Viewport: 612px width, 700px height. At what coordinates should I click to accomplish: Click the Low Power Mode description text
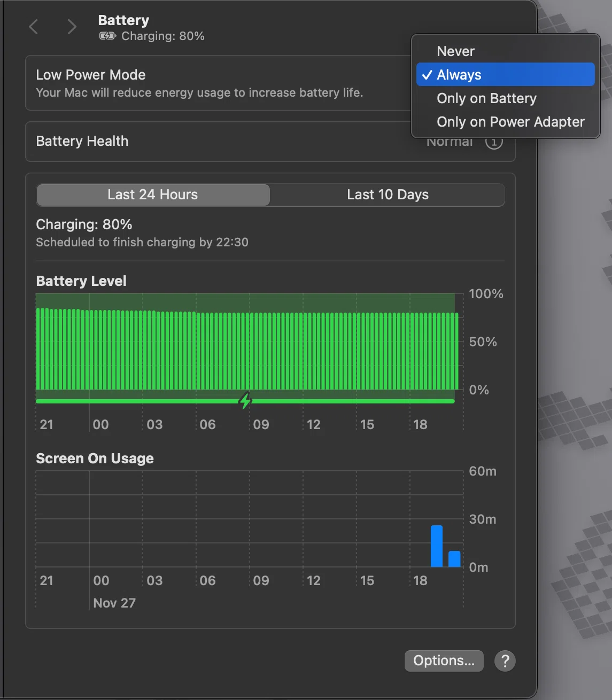coord(199,93)
